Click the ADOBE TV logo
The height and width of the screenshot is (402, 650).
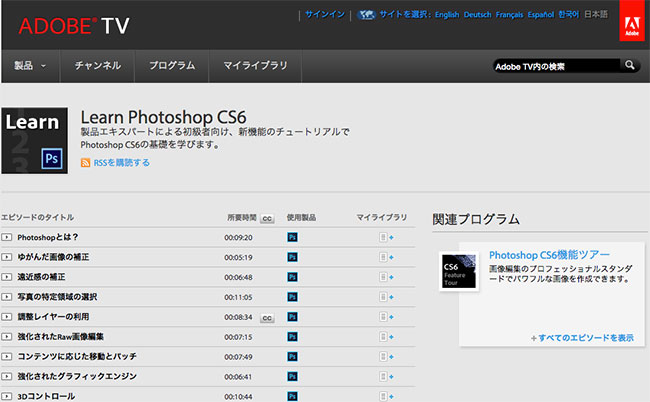click(x=74, y=26)
